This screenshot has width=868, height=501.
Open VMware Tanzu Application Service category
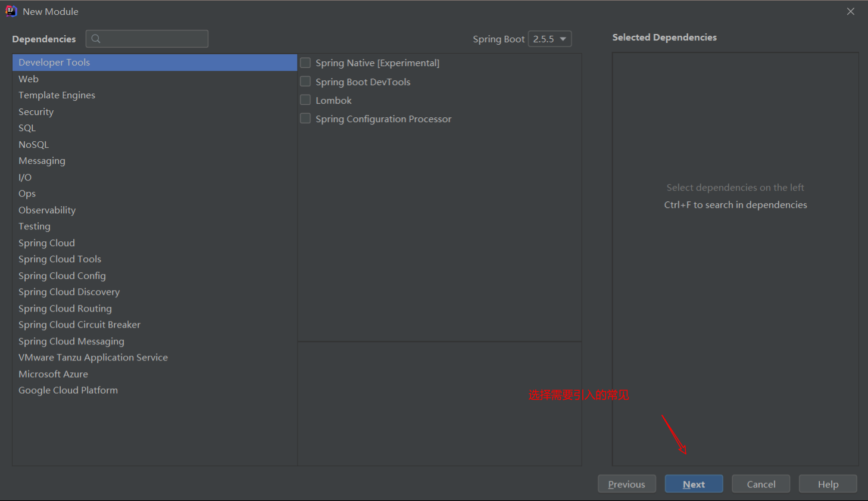click(x=155, y=357)
